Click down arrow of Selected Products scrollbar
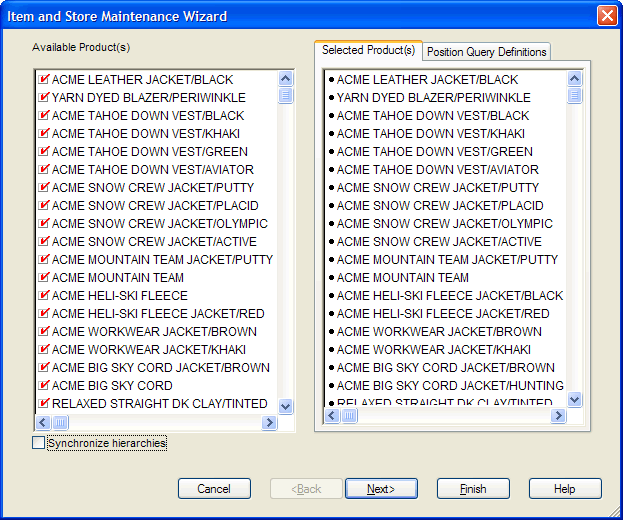The image size is (623, 520). pos(575,399)
